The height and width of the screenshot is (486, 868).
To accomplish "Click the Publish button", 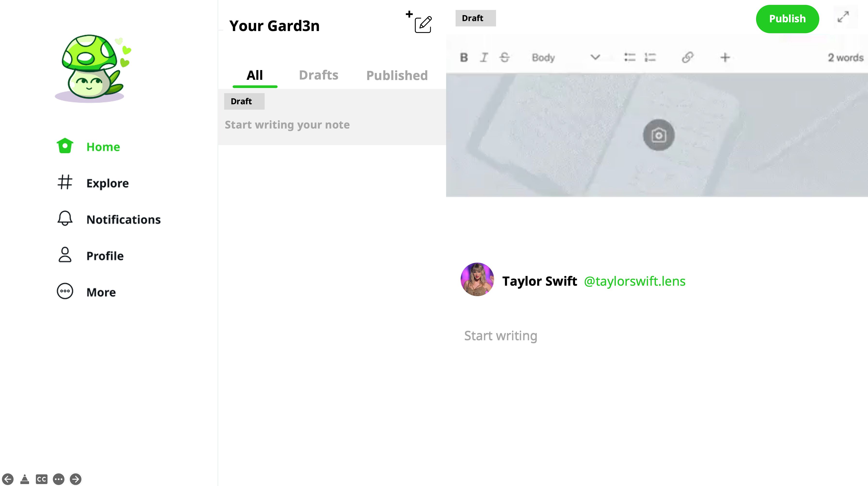I will tap(788, 18).
